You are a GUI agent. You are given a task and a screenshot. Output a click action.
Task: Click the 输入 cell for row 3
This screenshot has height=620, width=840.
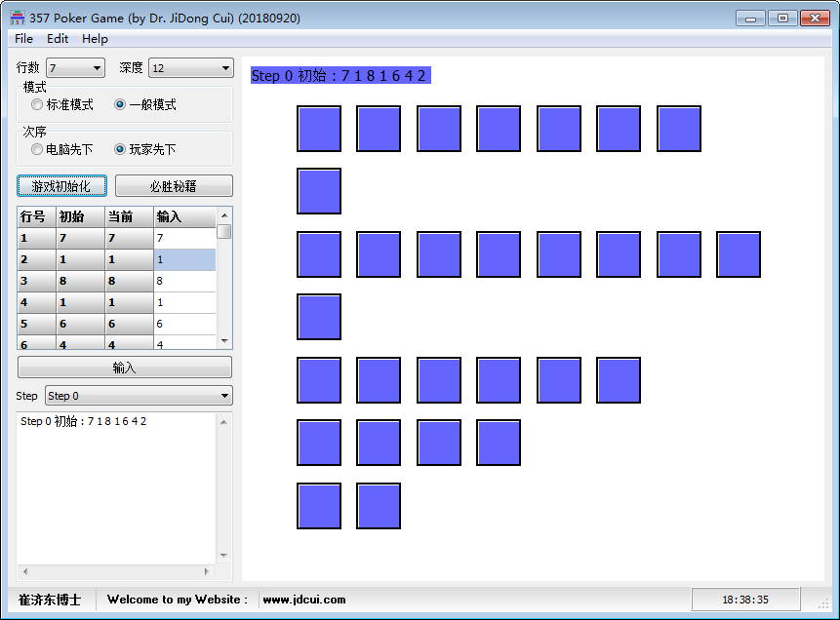pyautogui.click(x=184, y=281)
